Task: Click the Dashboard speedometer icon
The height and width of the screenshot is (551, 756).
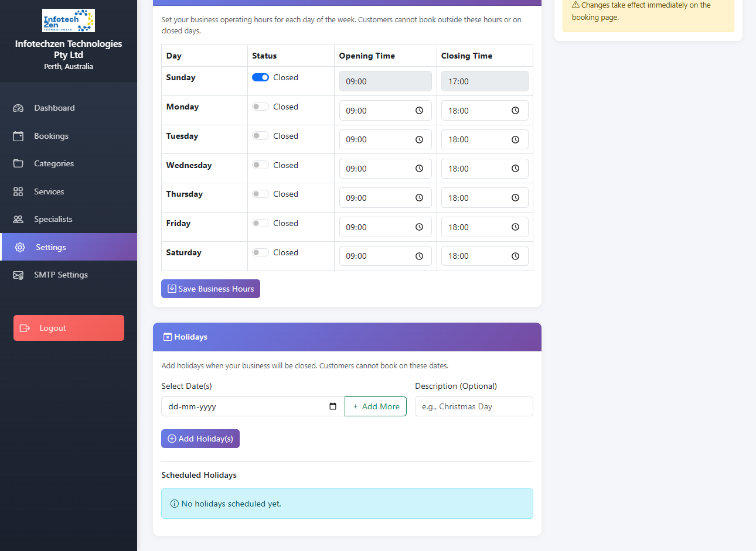Action: 18,108
